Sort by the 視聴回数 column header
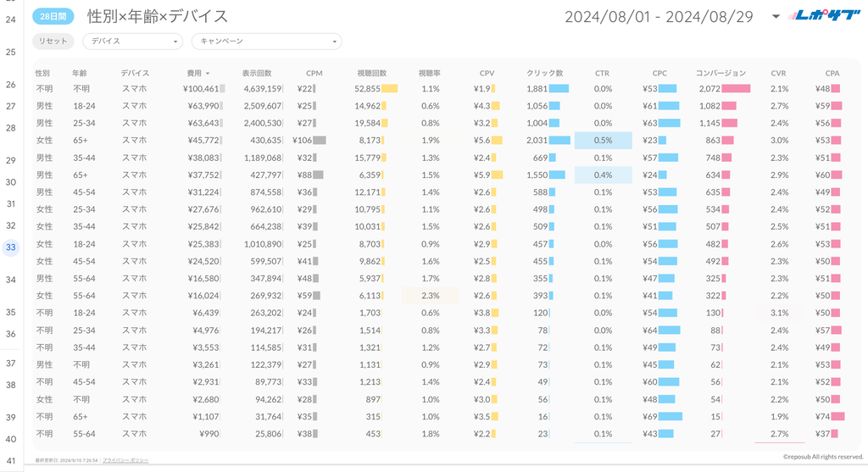This screenshot has height=472, width=868. tap(372, 73)
